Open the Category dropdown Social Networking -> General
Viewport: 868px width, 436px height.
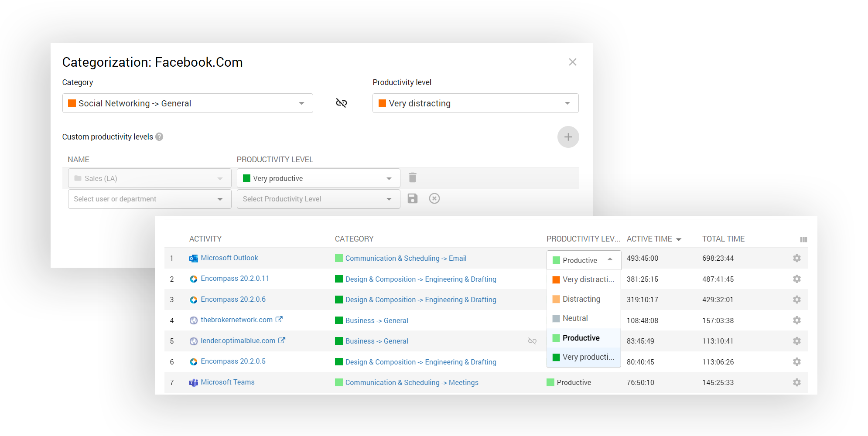point(188,103)
